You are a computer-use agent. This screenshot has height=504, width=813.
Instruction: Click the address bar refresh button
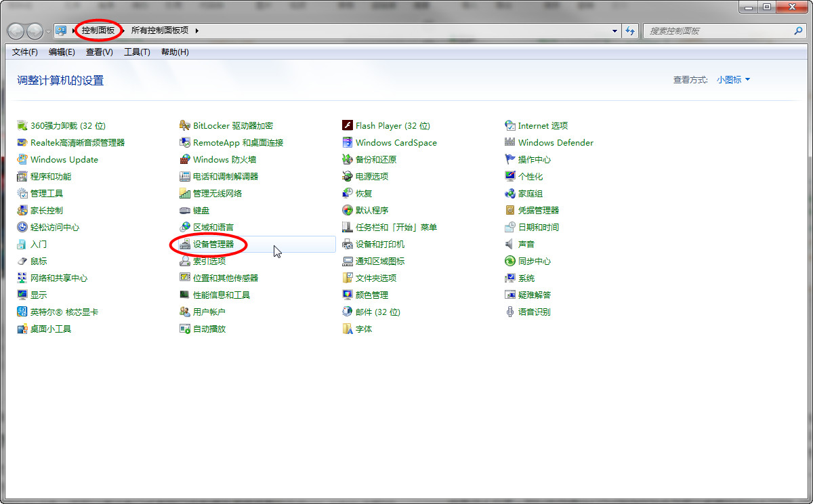click(631, 30)
